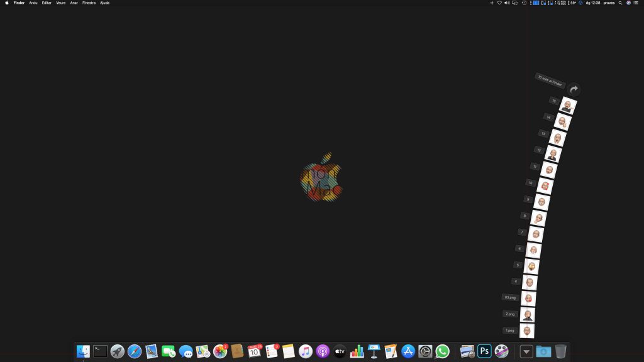The height and width of the screenshot is (362, 644).
Task: Open the Music app
Action: 306,351
